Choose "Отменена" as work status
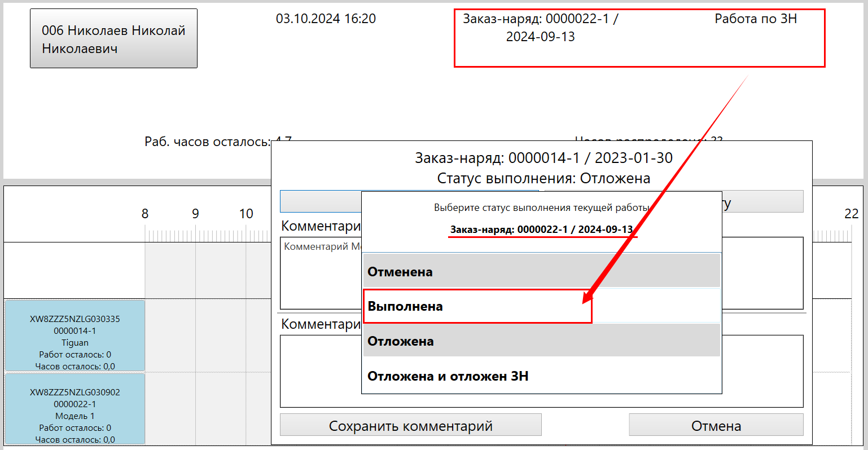Screen dimensions: 868x450 [x=541, y=271]
